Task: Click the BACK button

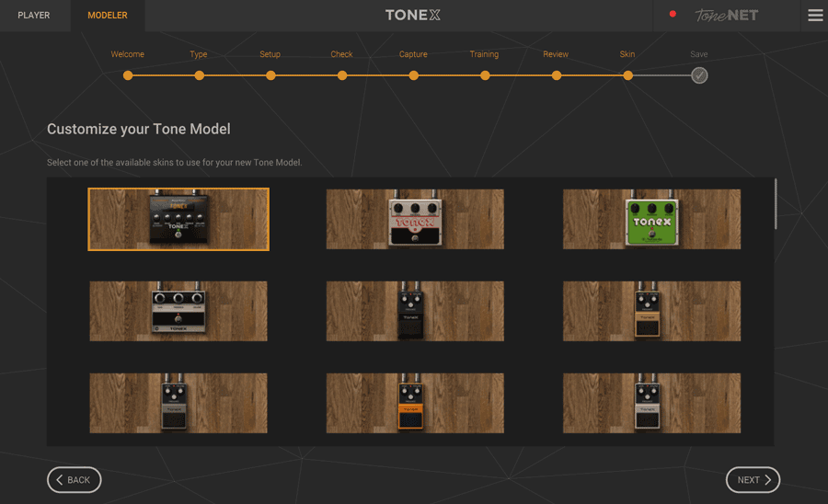Action: tap(74, 480)
